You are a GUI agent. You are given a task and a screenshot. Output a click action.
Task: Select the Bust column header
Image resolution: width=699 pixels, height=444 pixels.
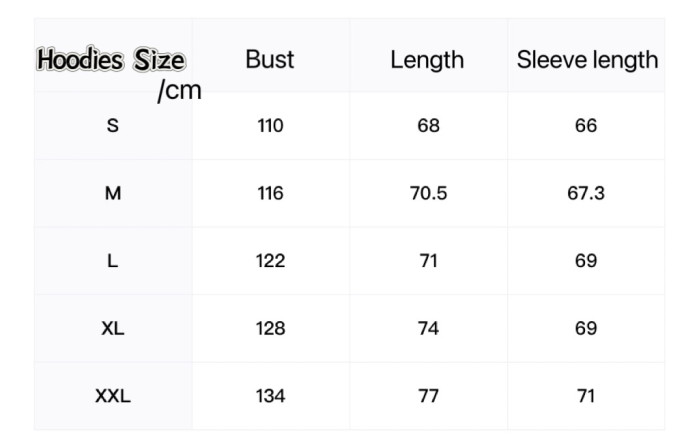coord(270,59)
